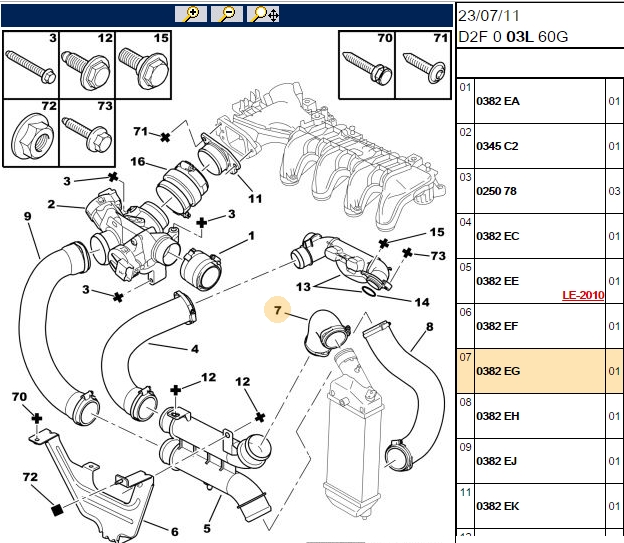Select part number 0382 EE
Viewport: 624px width, 543px height.
coord(497,281)
